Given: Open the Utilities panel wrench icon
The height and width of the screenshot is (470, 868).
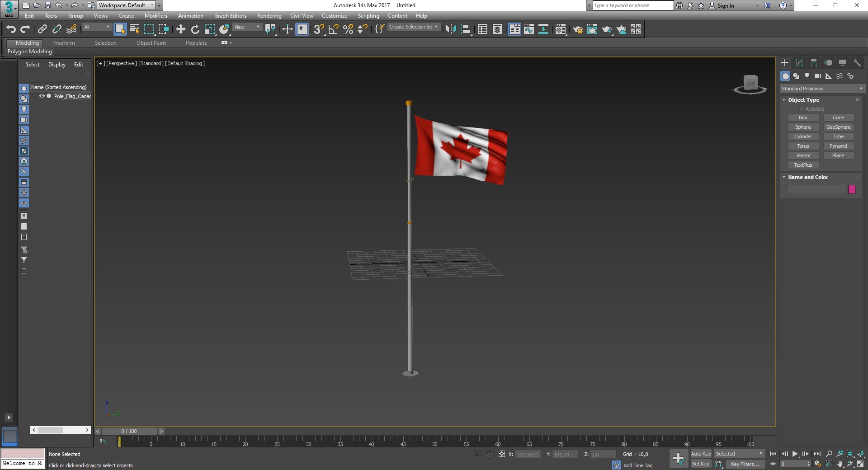Looking at the screenshot, I should click(x=857, y=63).
